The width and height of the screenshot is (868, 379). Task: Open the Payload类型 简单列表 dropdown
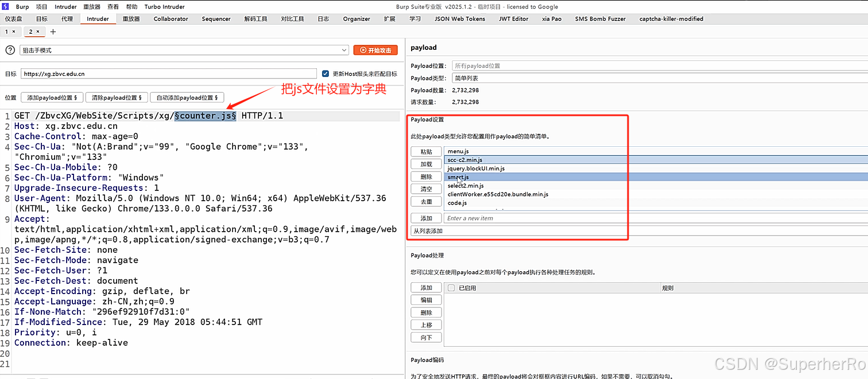coord(660,78)
